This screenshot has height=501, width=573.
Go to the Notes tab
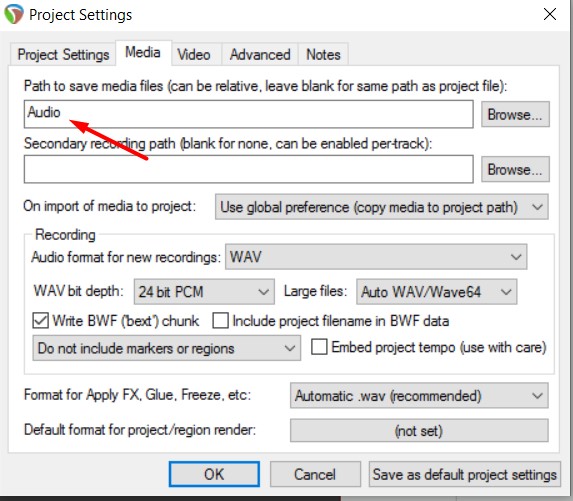[323, 55]
